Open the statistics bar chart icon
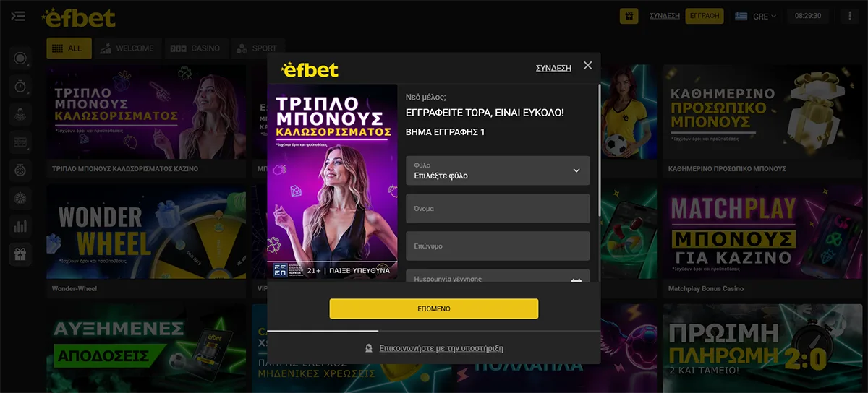 click(x=20, y=226)
